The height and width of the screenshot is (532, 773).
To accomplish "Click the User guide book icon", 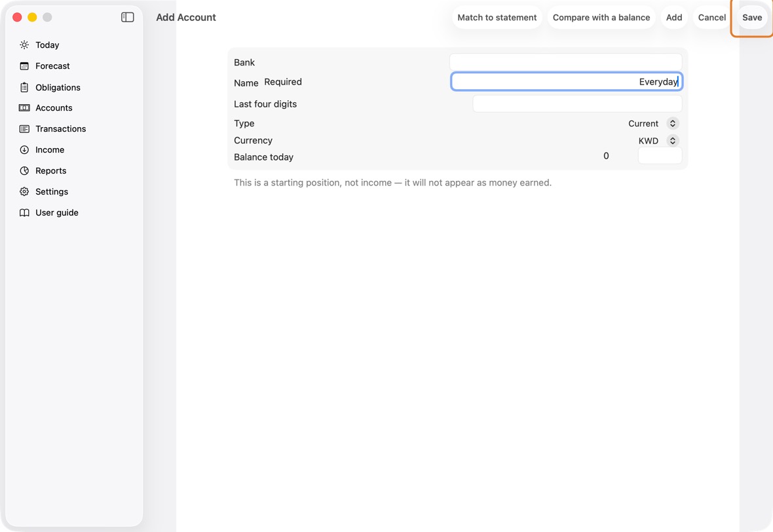I will (24, 212).
